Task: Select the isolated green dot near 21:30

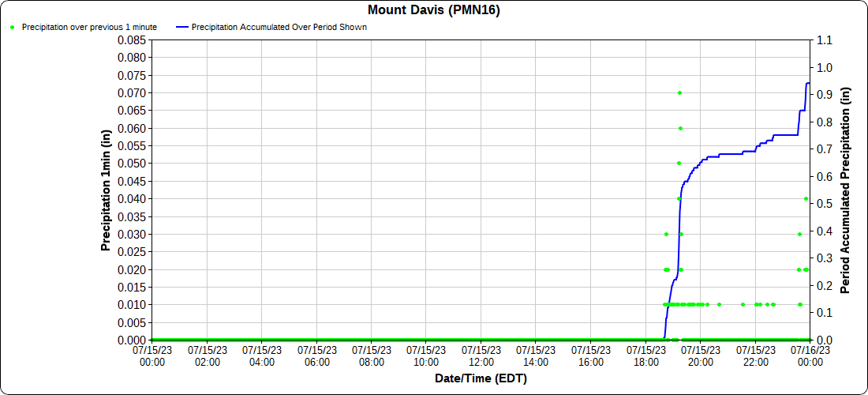Action: [743, 304]
